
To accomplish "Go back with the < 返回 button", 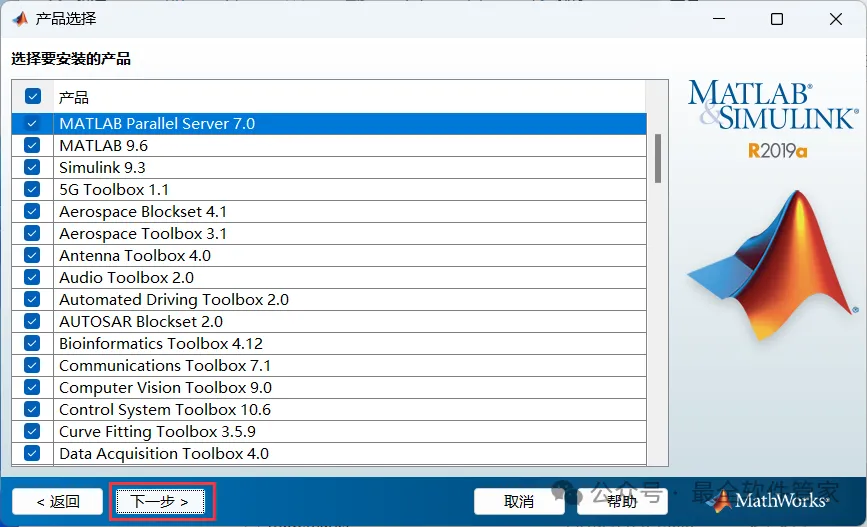I will click(58, 502).
